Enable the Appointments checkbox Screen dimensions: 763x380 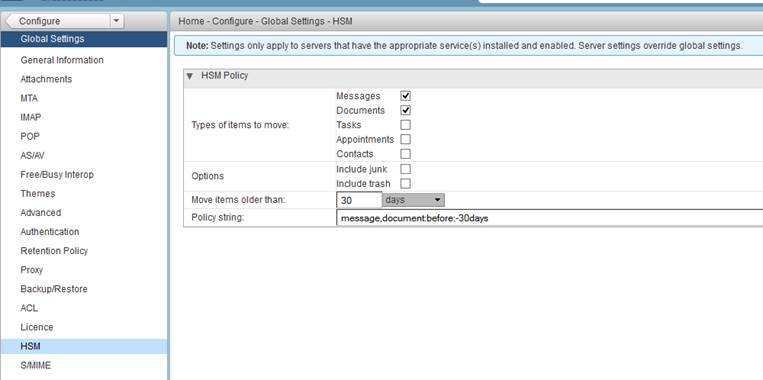405,139
